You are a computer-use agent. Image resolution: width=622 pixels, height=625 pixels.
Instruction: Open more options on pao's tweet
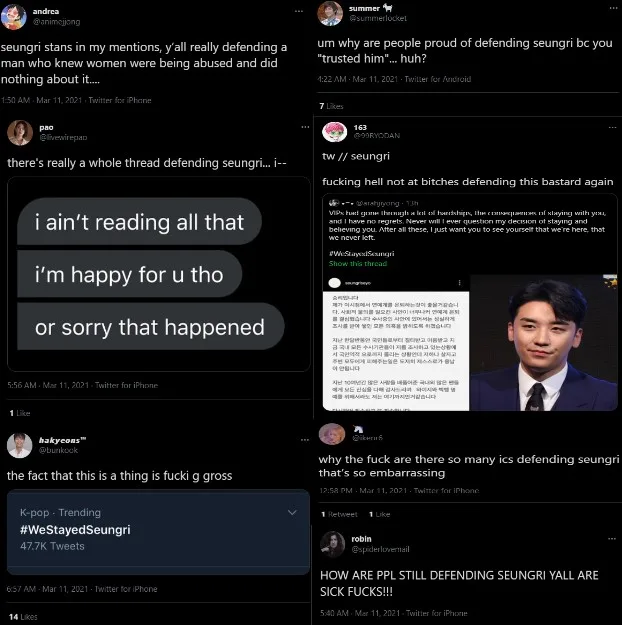coord(305,127)
